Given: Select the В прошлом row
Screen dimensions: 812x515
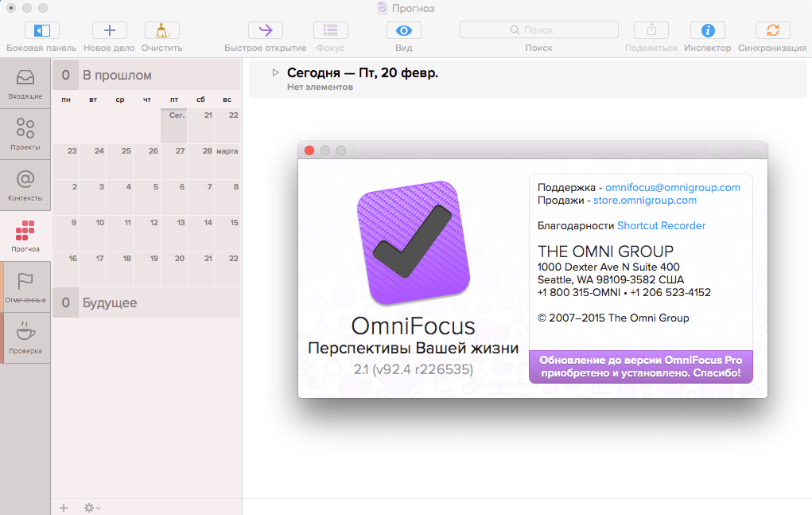Looking at the screenshot, I should pyautogui.click(x=146, y=75).
